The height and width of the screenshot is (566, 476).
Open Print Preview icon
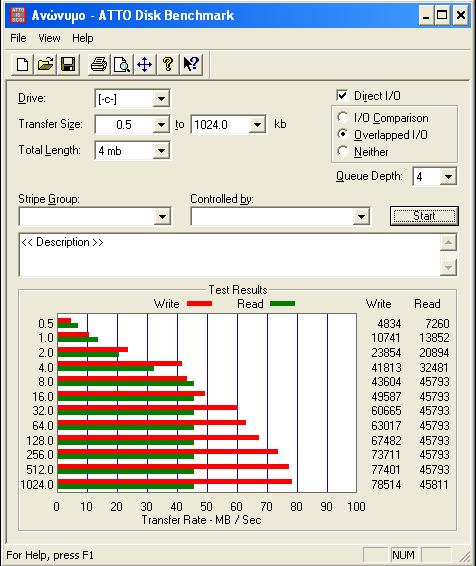(x=122, y=65)
